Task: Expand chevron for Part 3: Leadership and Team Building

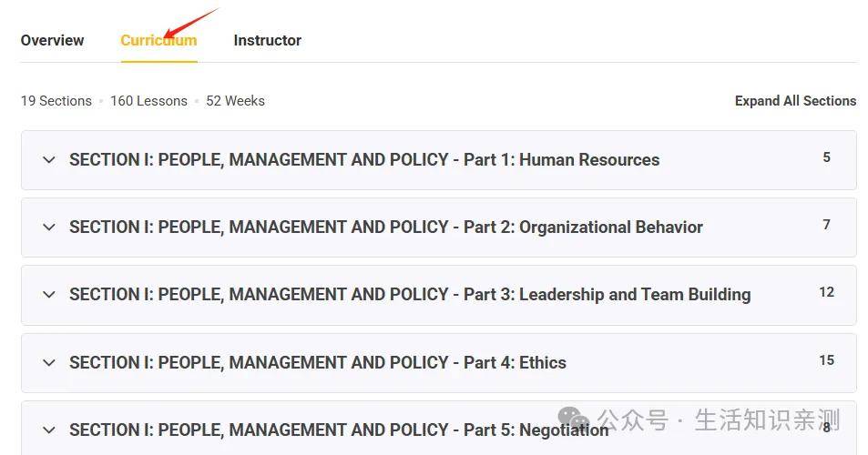Action: pos(48,295)
